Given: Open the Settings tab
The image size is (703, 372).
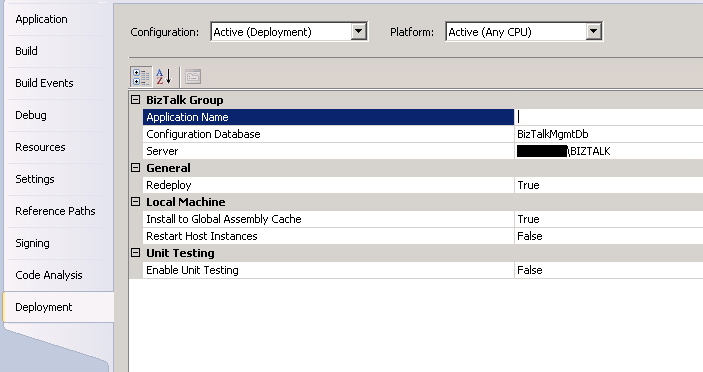Looking at the screenshot, I should click(x=35, y=179).
